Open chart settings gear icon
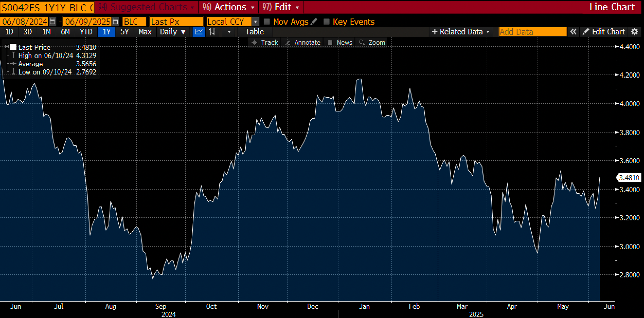Screen dimensions: 644x318 pyautogui.click(x=635, y=32)
